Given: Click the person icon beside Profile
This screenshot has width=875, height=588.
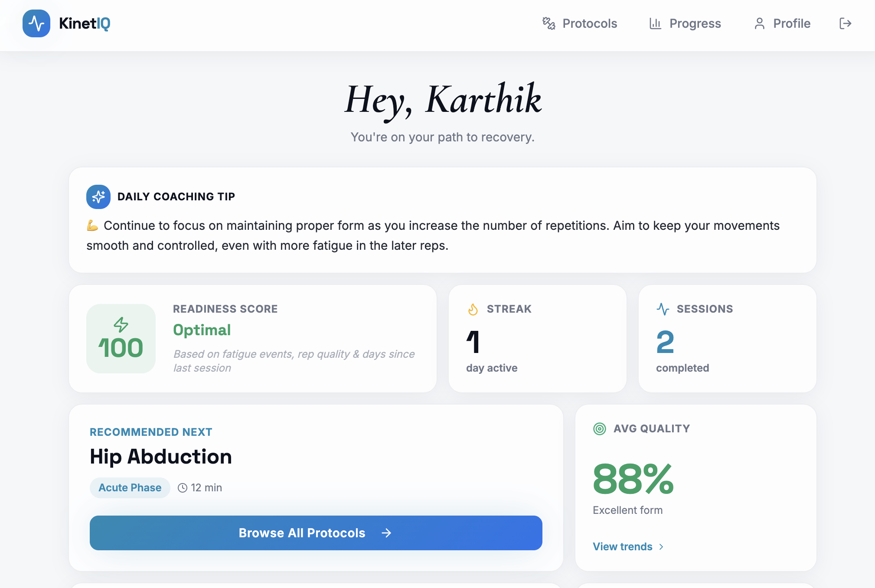Looking at the screenshot, I should [x=759, y=23].
